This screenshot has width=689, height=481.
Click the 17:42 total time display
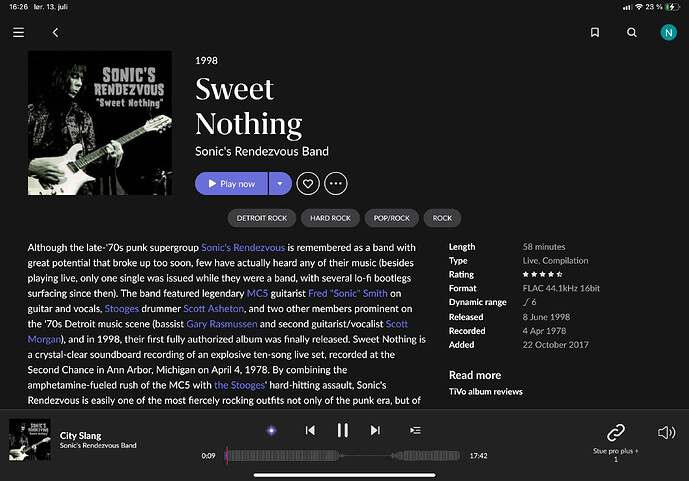(x=479, y=456)
